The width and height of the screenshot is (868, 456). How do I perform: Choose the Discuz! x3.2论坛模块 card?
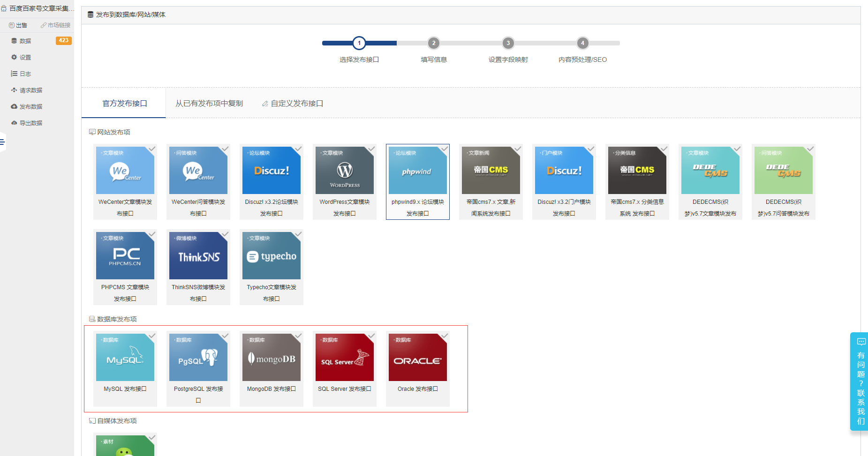(x=272, y=182)
